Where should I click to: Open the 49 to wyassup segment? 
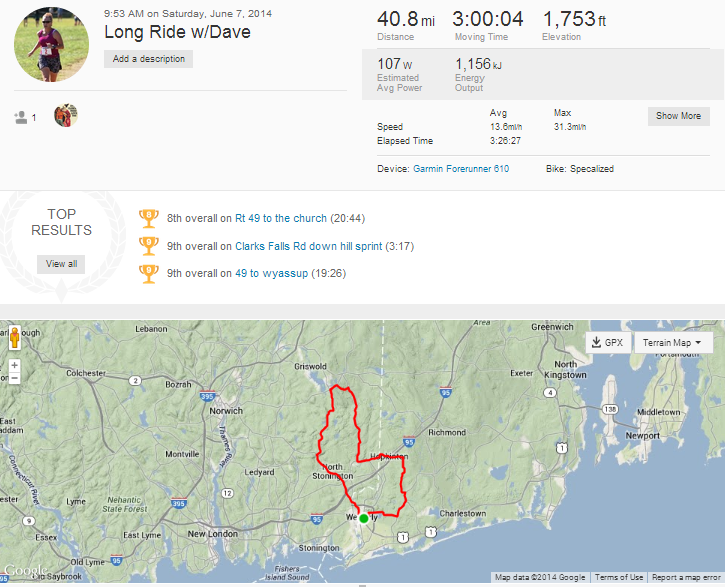coord(271,272)
